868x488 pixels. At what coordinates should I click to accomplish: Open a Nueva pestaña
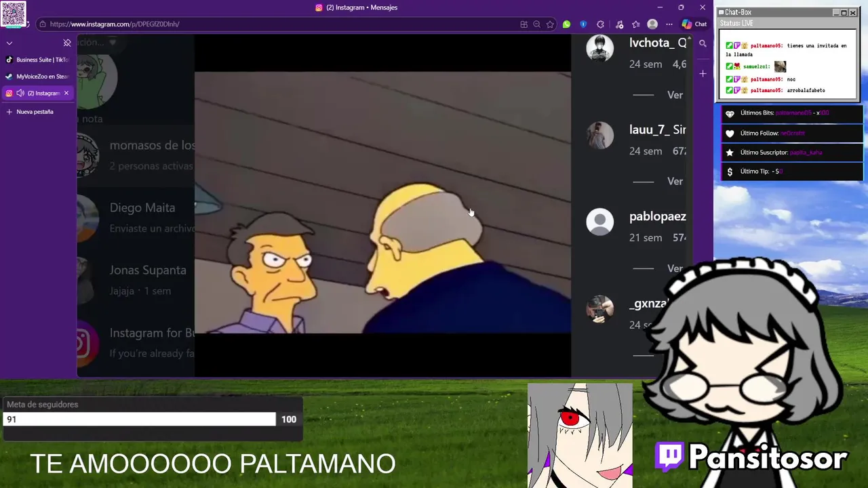[x=34, y=112]
